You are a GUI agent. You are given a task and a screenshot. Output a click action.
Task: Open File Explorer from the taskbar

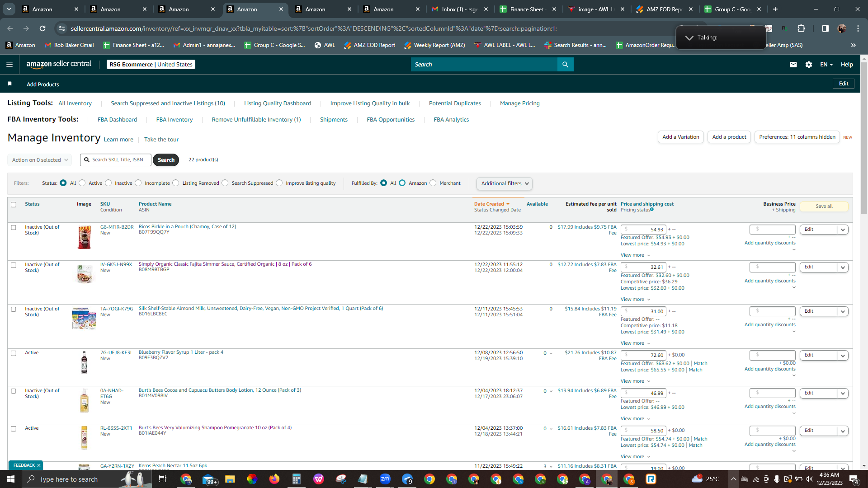click(x=230, y=479)
